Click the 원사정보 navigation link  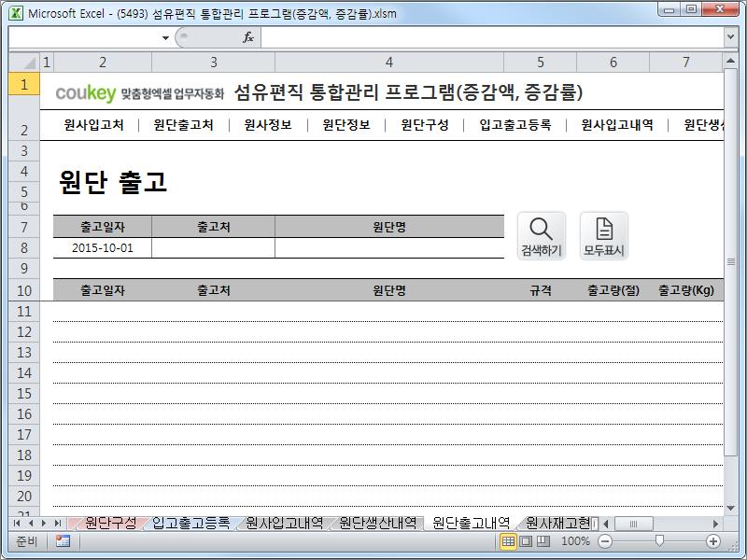click(268, 125)
